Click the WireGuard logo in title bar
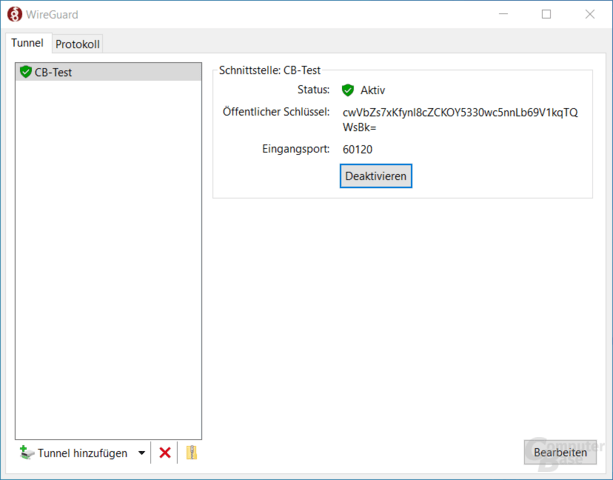This screenshot has height=480, width=613. 15,14
